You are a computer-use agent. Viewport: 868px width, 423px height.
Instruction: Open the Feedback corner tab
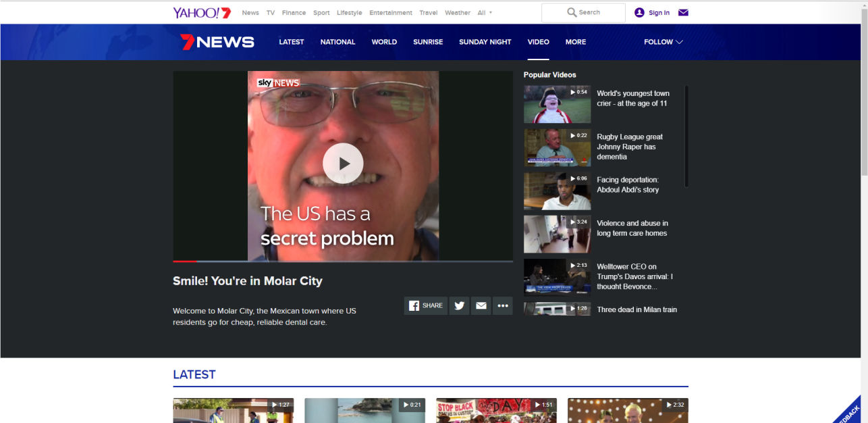847,411
